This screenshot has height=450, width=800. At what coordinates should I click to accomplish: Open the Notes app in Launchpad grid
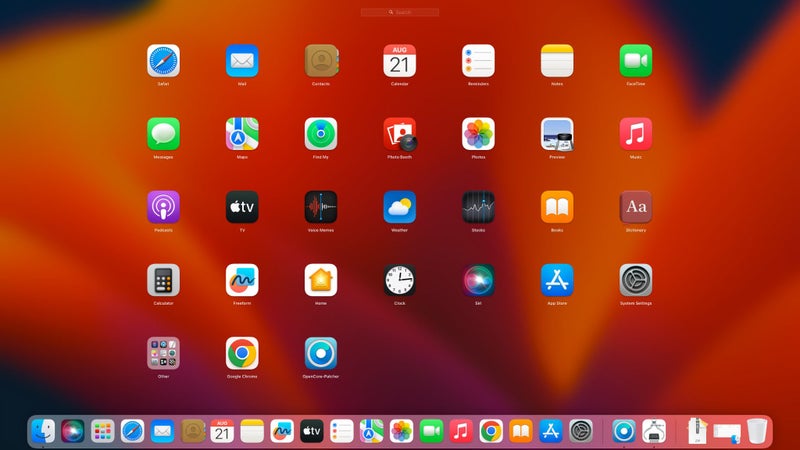[557, 61]
